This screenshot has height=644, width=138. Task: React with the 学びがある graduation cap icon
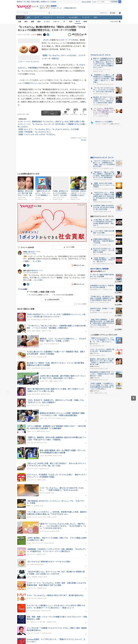coord(66,112)
